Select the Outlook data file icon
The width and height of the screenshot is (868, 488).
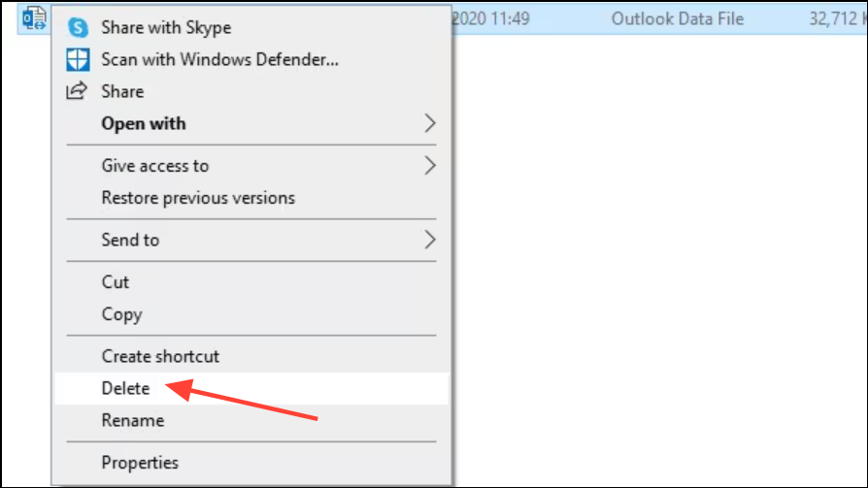click(x=34, y=18)
